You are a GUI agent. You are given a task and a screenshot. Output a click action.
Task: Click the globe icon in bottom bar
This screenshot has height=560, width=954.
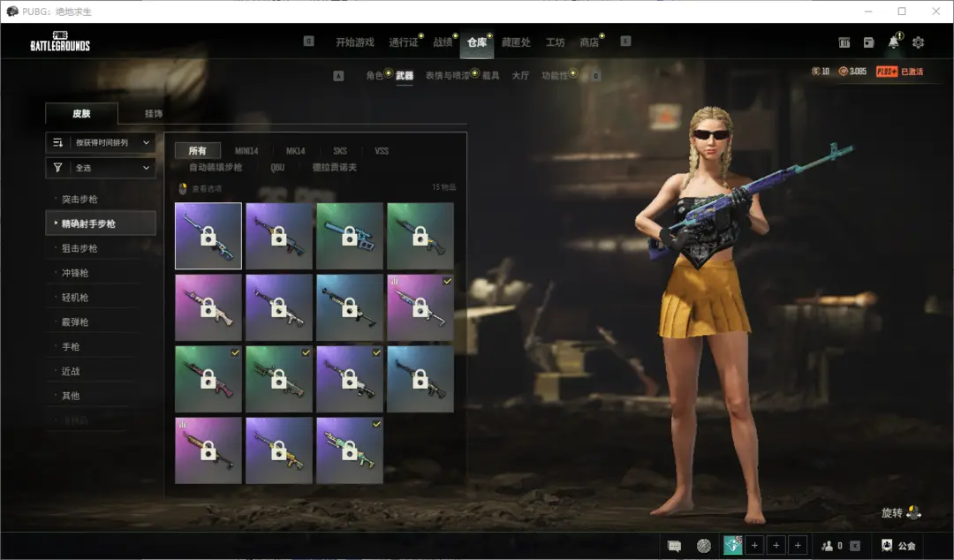[x=704, y=546]
